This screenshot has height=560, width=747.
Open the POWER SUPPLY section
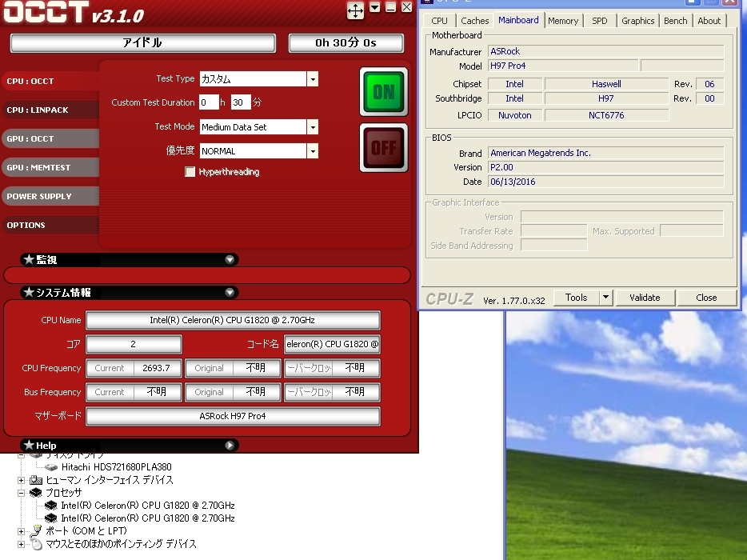(x=50, y=196)
